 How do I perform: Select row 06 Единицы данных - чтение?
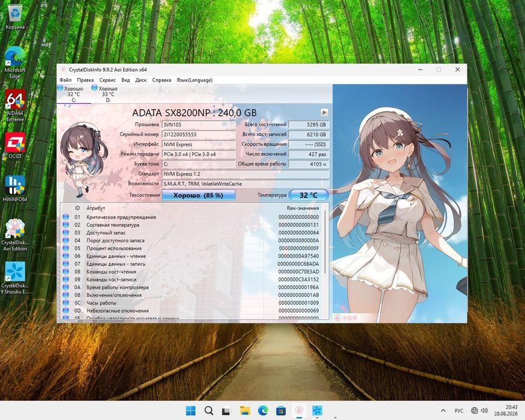[x=191, y=256]
